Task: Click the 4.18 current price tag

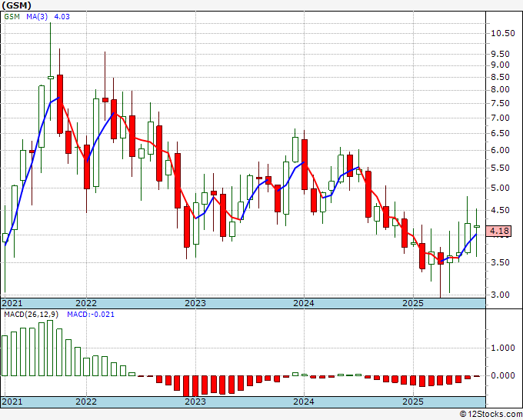Action: click(x=500, y=231)
